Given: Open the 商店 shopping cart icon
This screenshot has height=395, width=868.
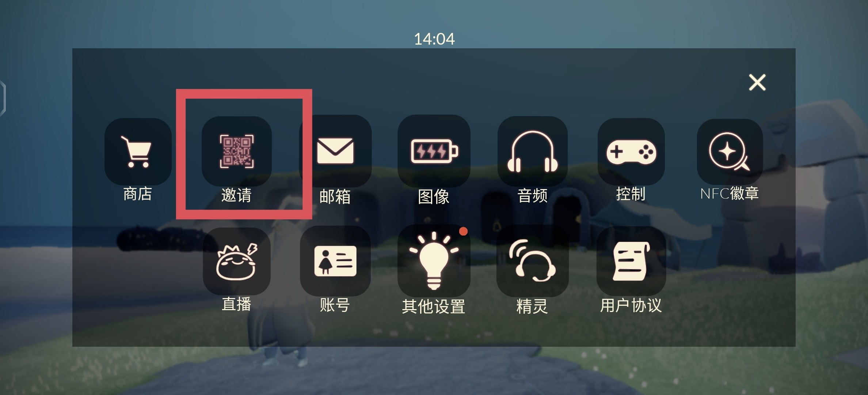Looking at the screenshot, I should click(x=138, y=151).
